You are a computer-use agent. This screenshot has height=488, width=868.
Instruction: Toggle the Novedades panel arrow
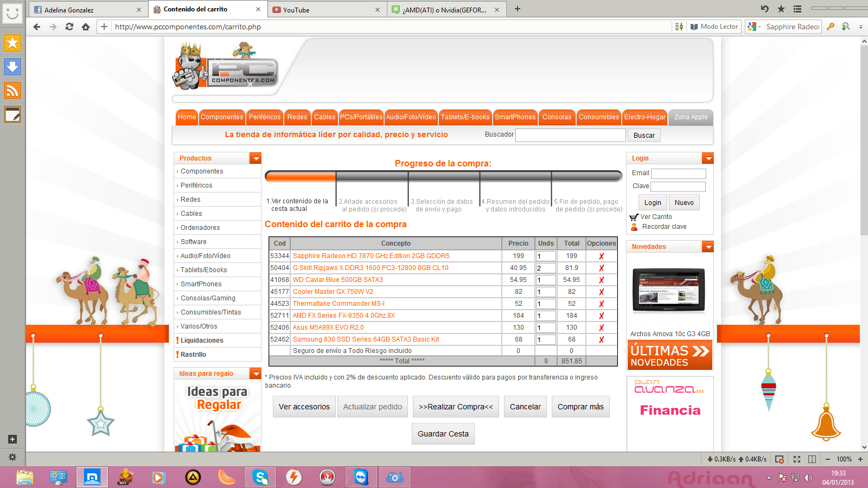(x=708, y=247)
